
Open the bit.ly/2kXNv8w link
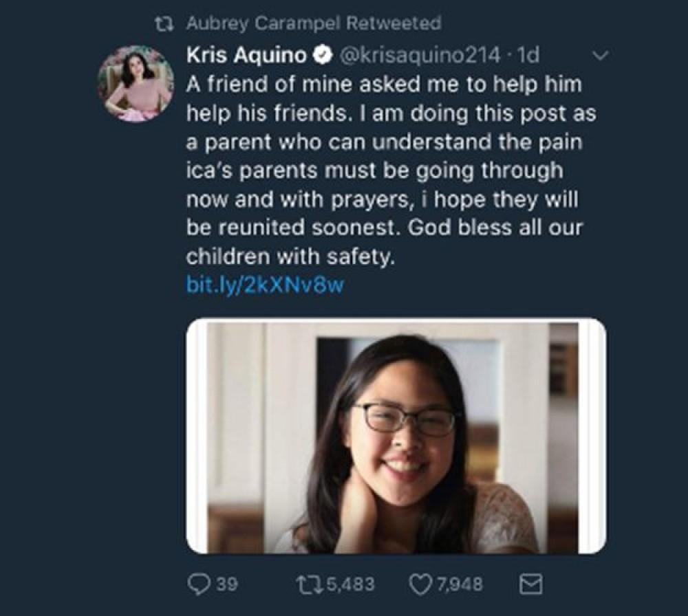[264, 285]
